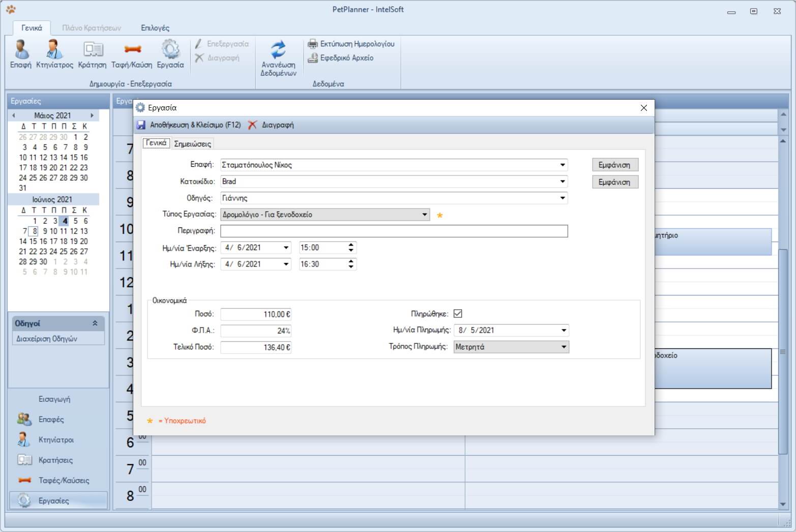796x532 pixels.
Task: Click Εμφάνιση button next to Κατοικίδιο
Action: 614,182
